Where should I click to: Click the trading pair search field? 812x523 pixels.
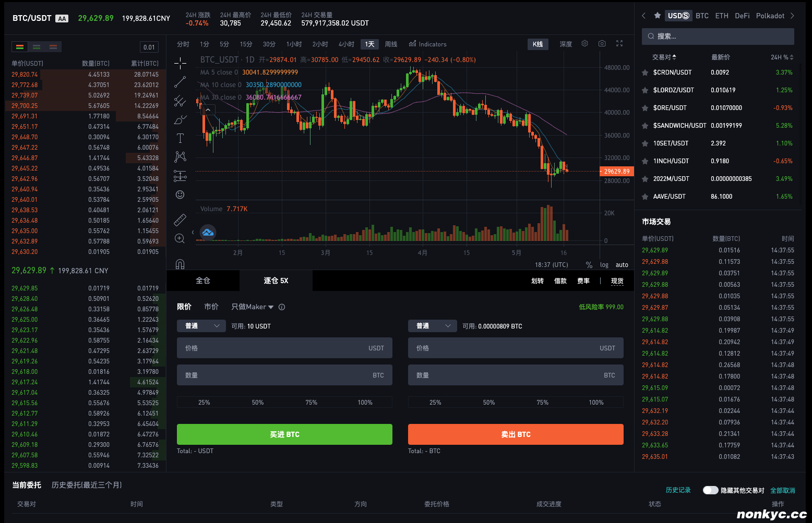pos(718,37)
